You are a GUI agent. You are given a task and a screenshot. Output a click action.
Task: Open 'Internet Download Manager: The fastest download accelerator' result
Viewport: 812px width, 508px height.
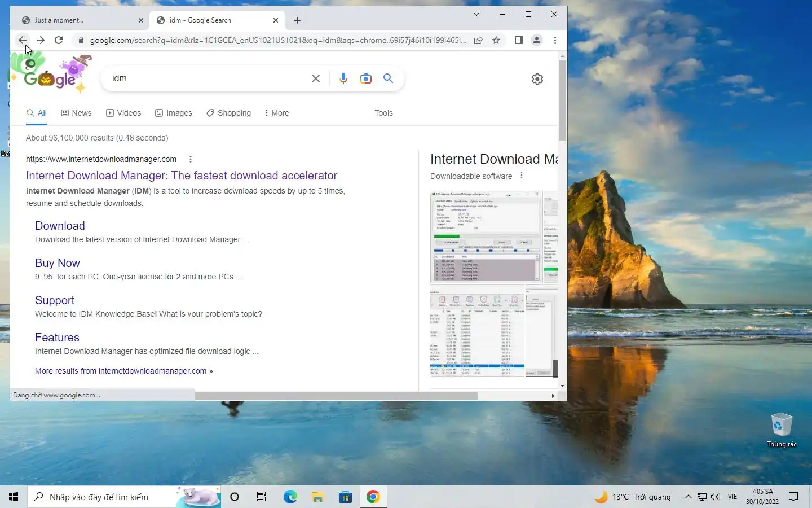[182, 176]
